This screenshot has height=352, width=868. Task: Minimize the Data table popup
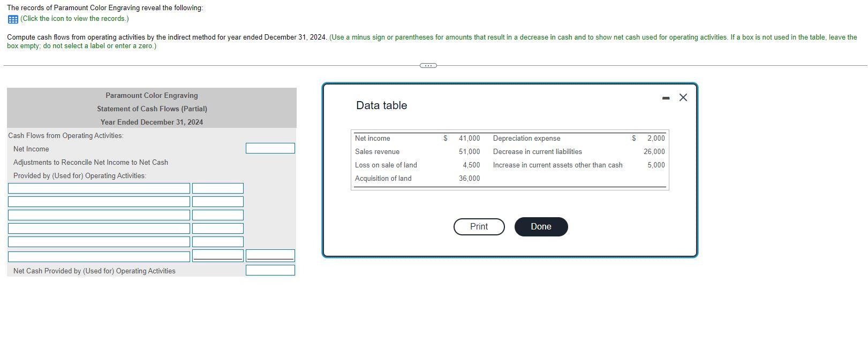coord(666,98)
